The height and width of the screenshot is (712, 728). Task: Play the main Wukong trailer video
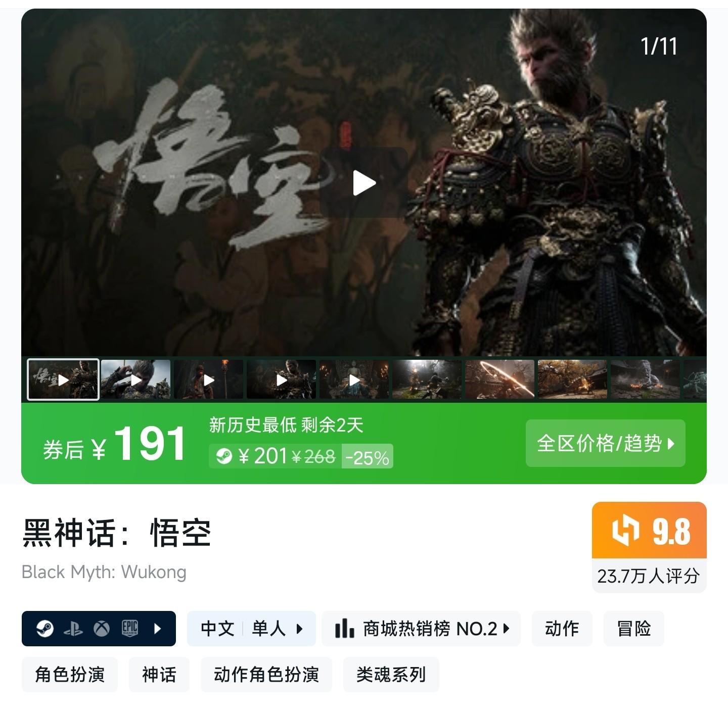(x=364, y=182)
